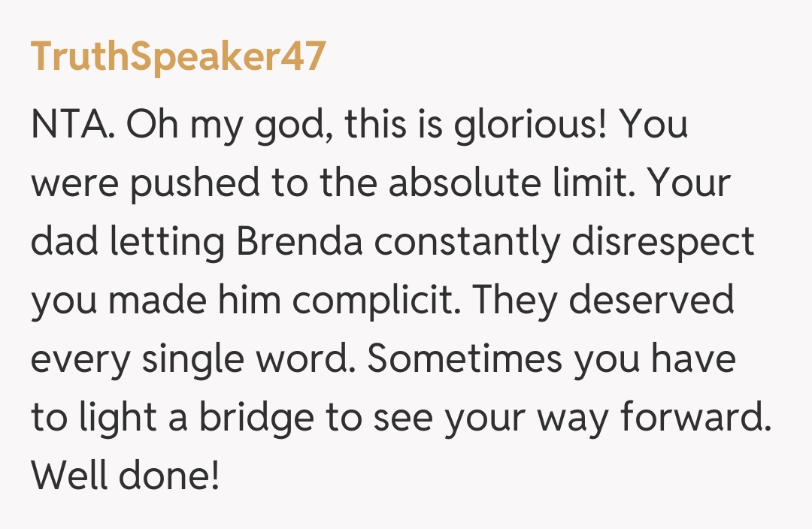Click the word 'Sometimes' in the comment
Viewport: 812px width, 529px height.
click(465, 359)
